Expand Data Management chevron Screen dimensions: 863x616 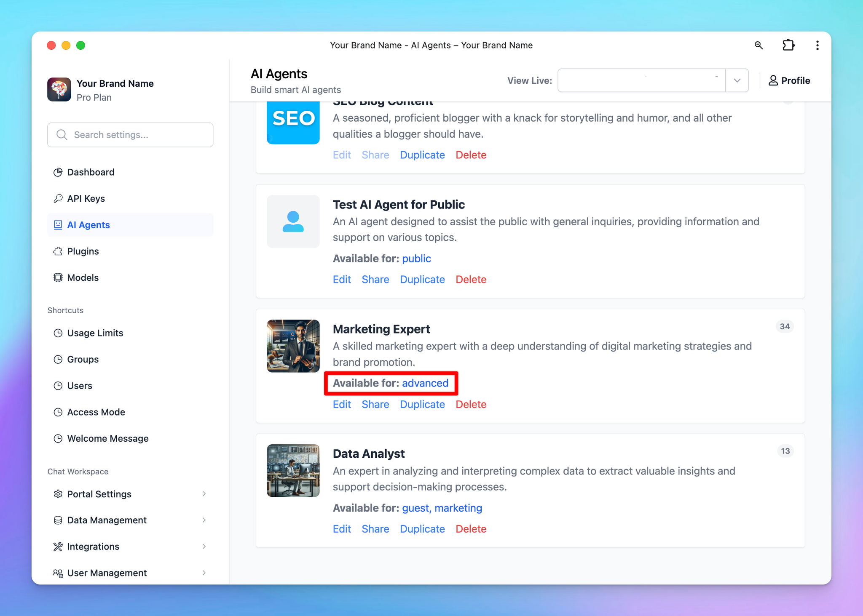click(204, 520)
